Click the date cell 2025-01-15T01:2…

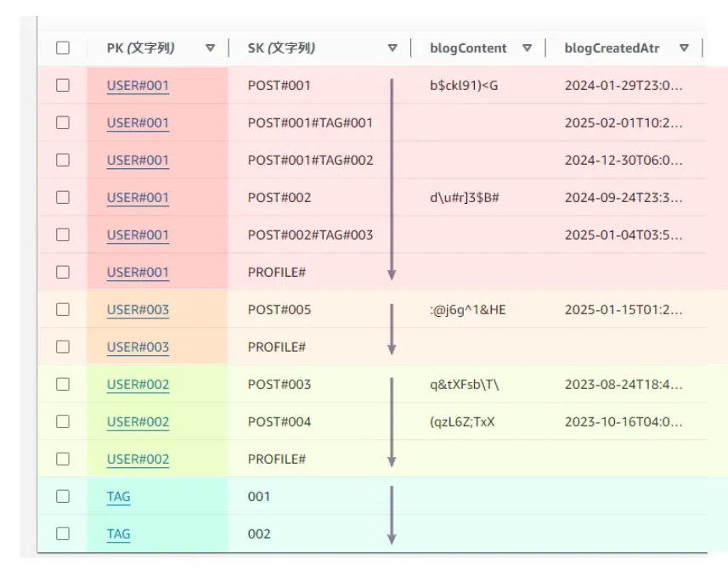click(624, 309)
